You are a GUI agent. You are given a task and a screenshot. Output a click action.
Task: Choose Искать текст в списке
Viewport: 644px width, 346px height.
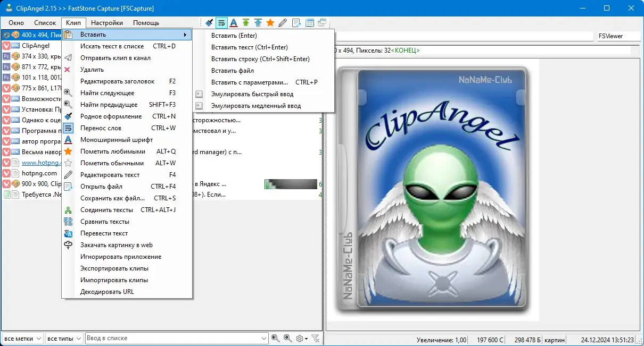[127, 46]
